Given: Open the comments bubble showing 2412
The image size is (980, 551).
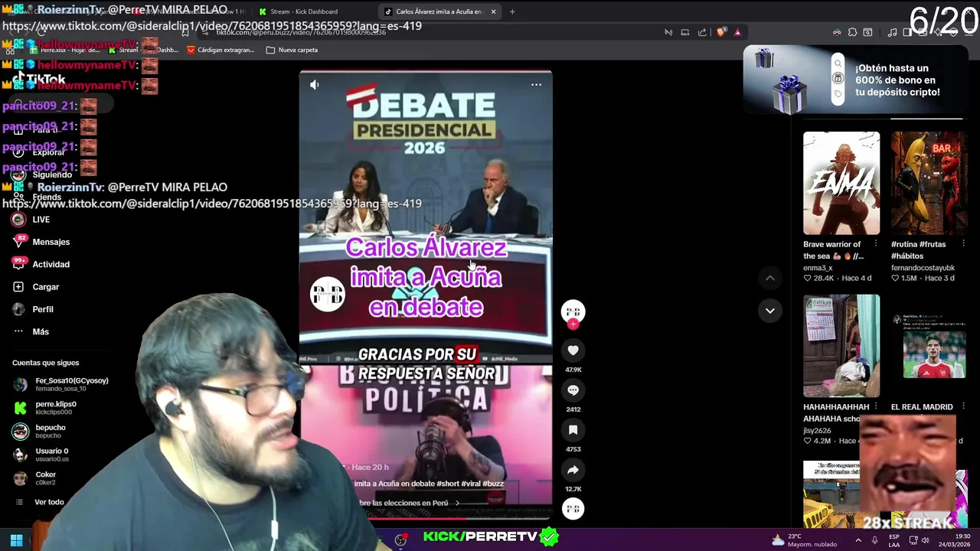Looking at the screenshot, I should [x=573, y=390].
